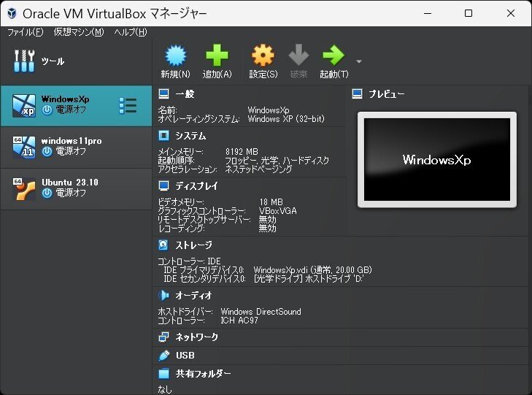Viewport: 532px width, 395px height.
Task: Click the New (新規) toolbar icon
Action: pos(175,55)
